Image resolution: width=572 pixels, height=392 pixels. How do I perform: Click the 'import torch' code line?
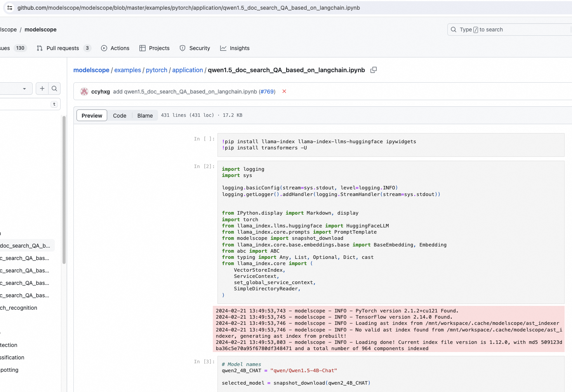tap(240, 220)
